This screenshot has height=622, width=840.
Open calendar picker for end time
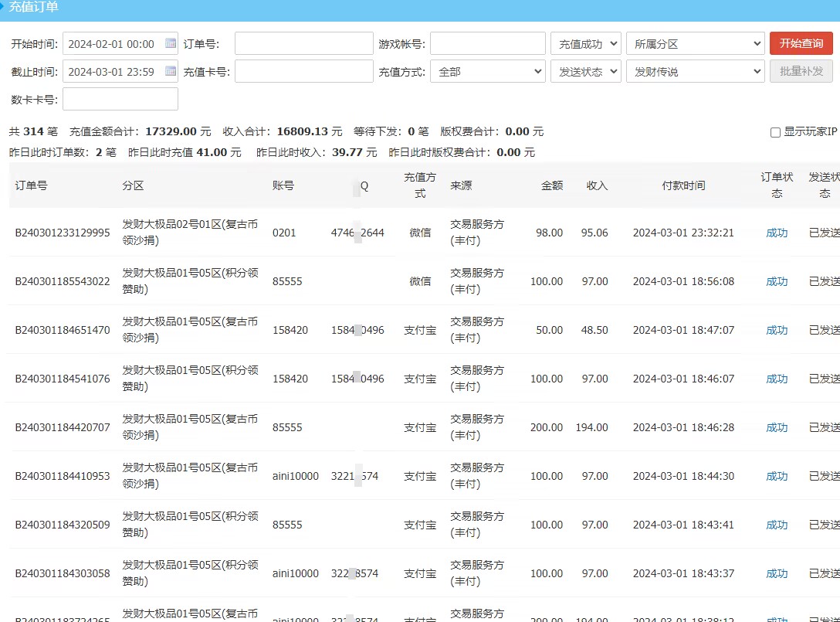[x=171, y=71]
